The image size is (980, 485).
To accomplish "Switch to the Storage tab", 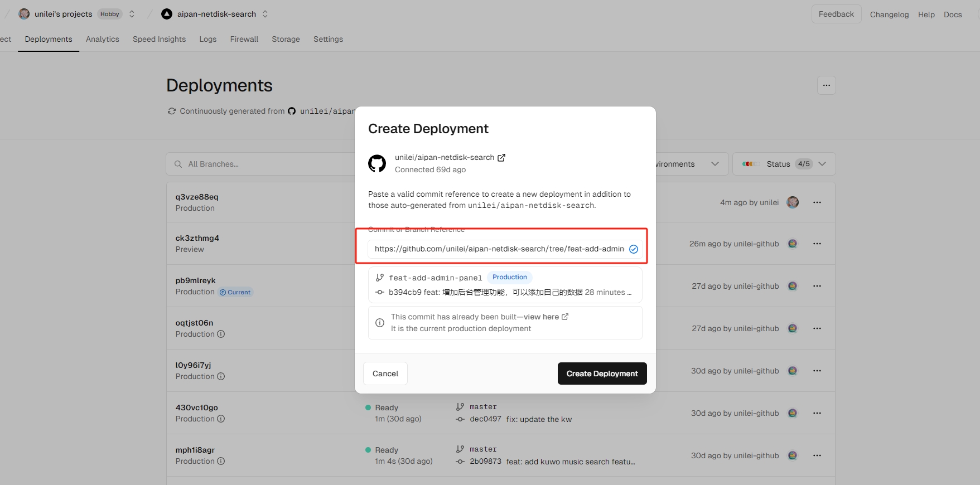I will pos(286,39).
